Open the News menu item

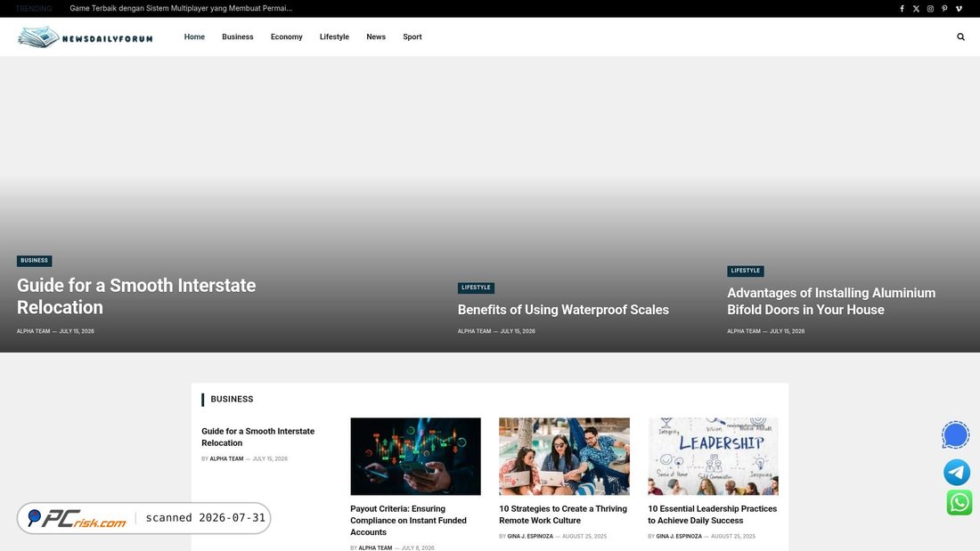376,36
